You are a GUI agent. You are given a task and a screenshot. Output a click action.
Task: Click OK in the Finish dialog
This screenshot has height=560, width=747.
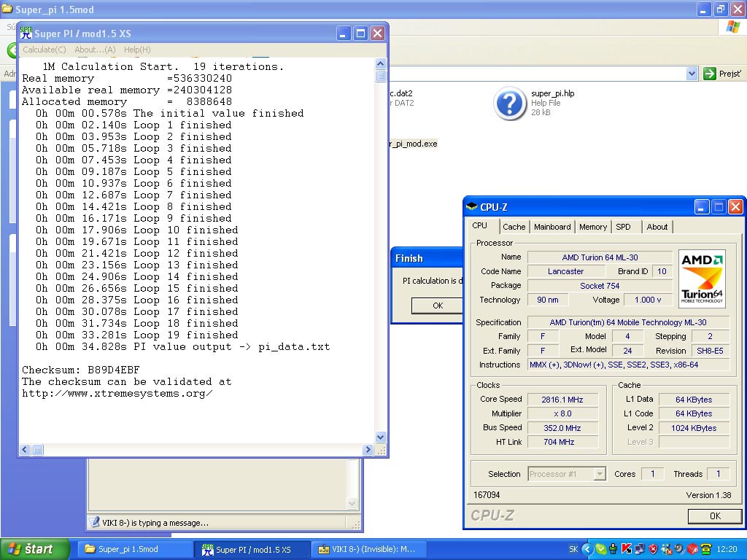438,306
